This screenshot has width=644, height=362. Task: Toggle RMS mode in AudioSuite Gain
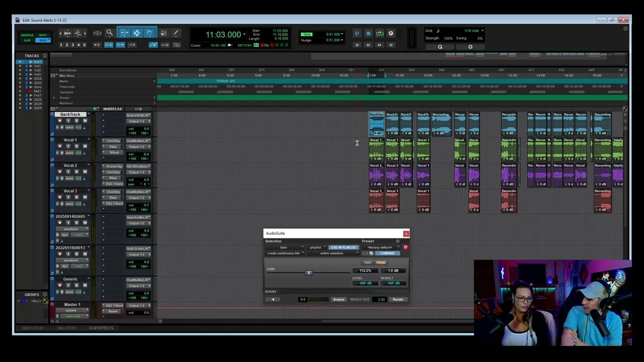click(x=367, y=262)
